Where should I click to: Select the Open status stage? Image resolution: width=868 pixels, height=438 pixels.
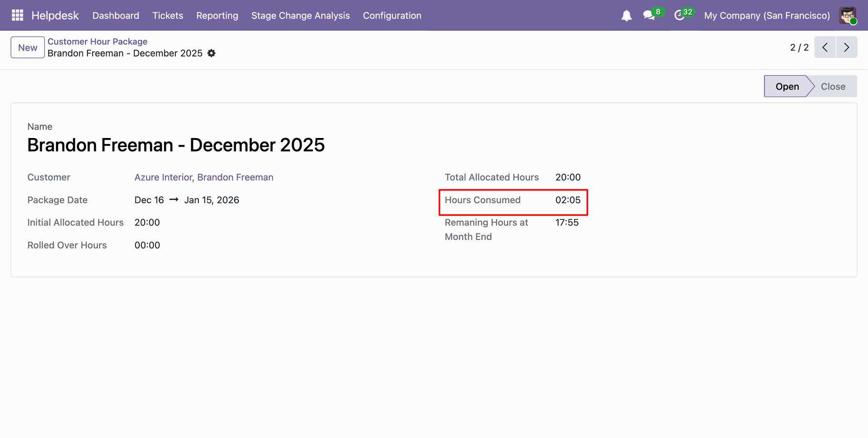click(787, 86)
